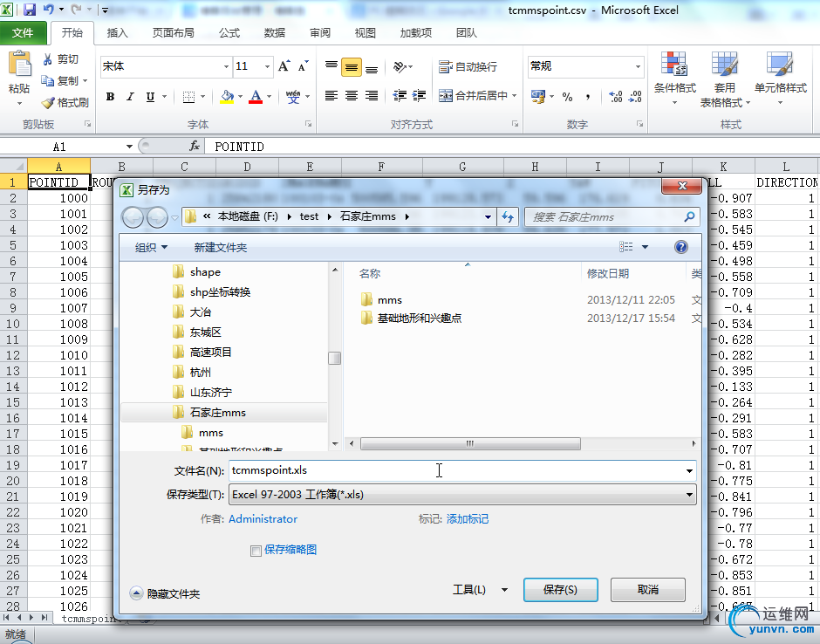Toggle middle vertical alignment

point(352,67)
